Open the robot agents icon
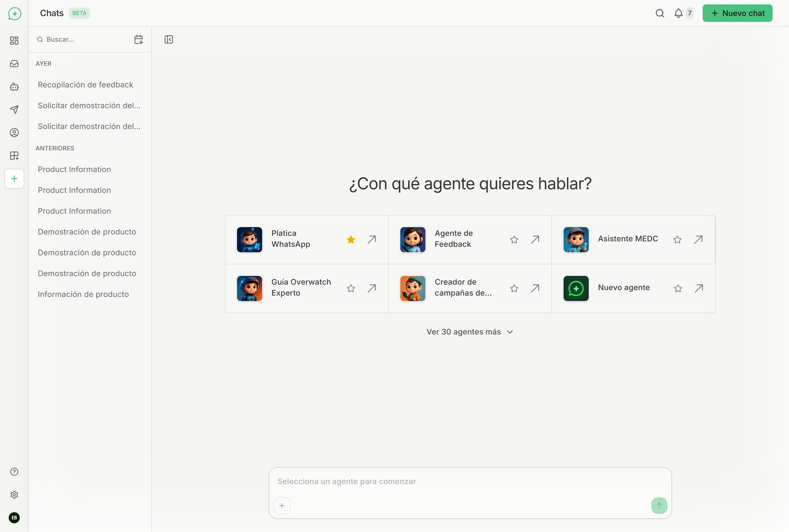Viewport: 789px width, 532px height. [14, 87]
